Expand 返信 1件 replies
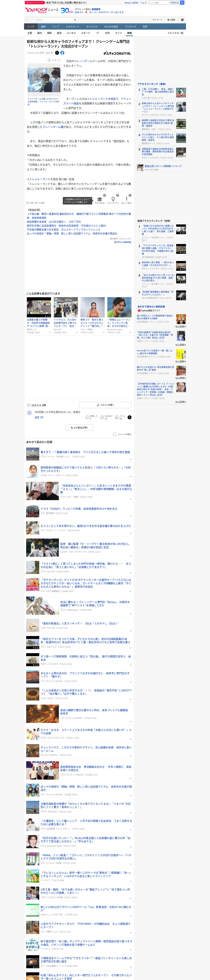The width and height of the screenshot is (210, 980). [x=39, y=417]
